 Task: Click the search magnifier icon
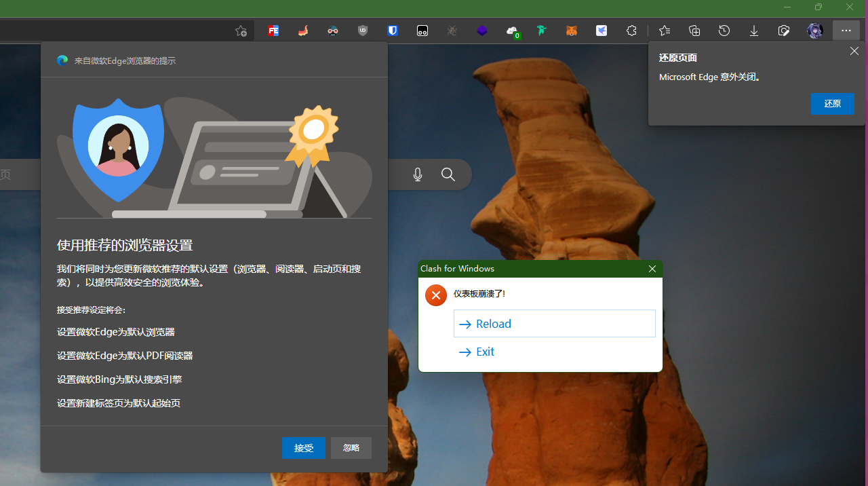coord(448,174)
